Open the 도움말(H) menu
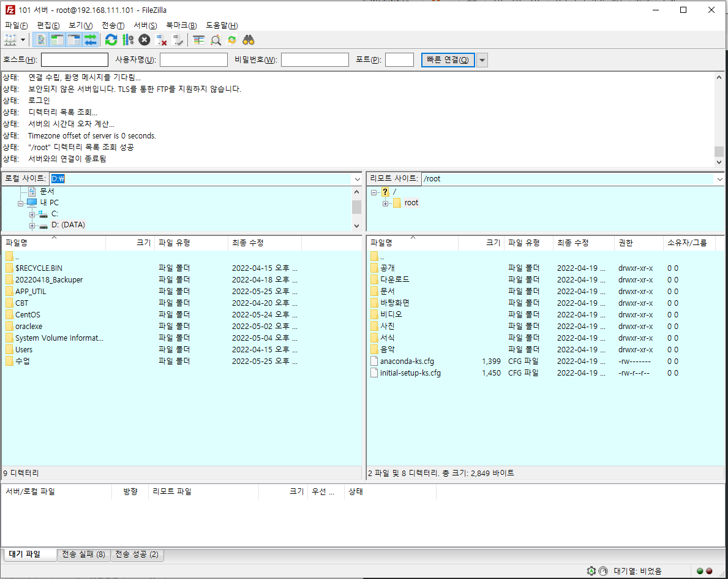Screen dimensions: 728x579 (x=222, y=26)
